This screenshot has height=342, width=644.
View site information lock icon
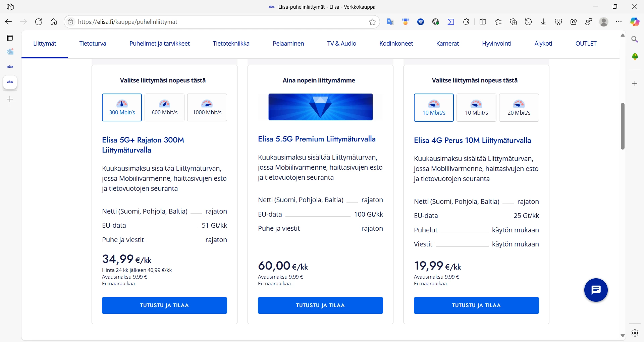tap(70, 22)
